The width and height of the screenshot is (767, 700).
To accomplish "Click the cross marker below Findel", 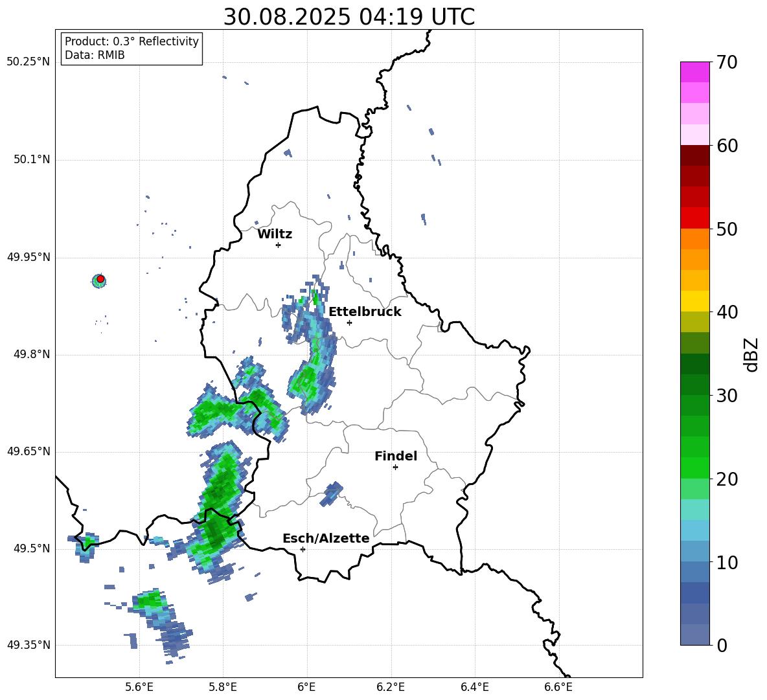I will click(x=395, y=468).
